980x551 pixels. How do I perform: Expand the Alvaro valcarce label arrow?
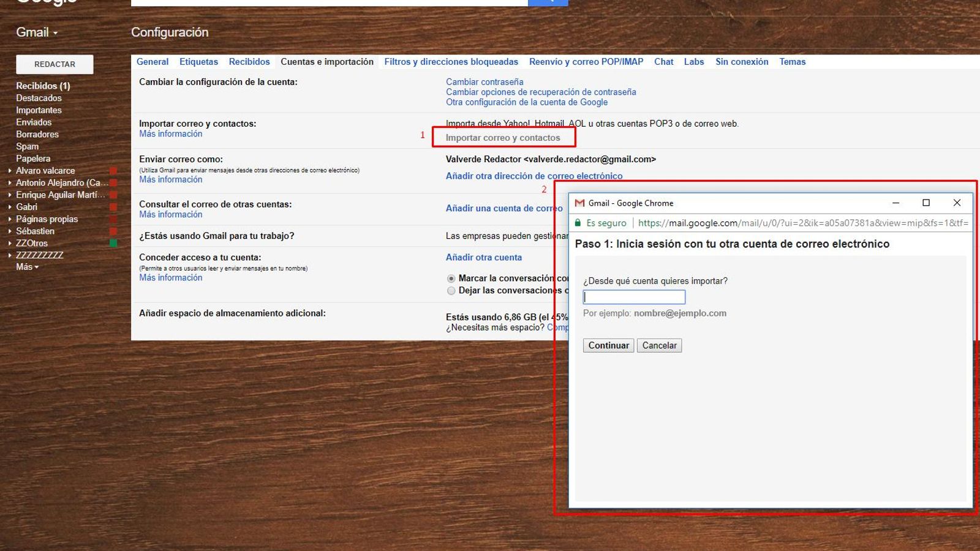(9, 171)
